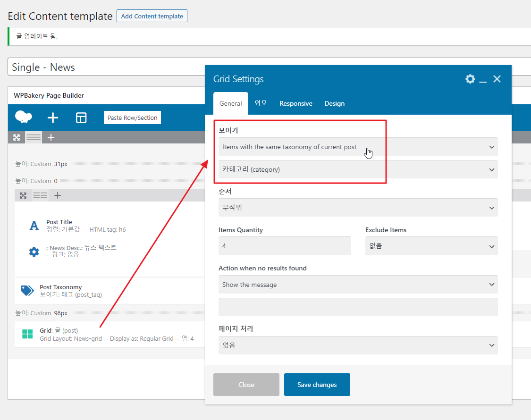
Task: Select the Post Taxonomy tag icon
Action: (x=27, y=291)
